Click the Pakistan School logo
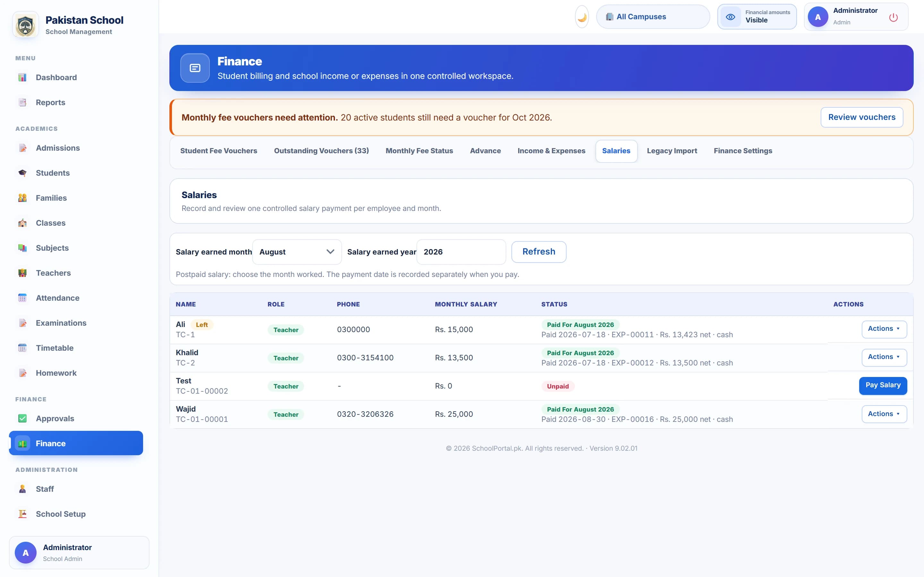 26,25
